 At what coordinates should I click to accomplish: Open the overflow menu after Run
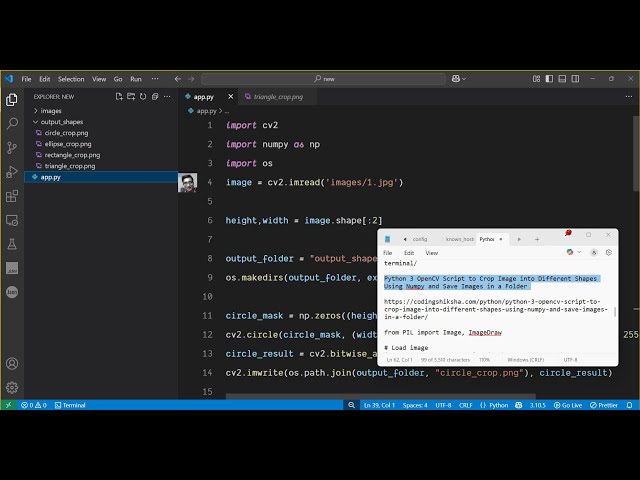(155, 79)
